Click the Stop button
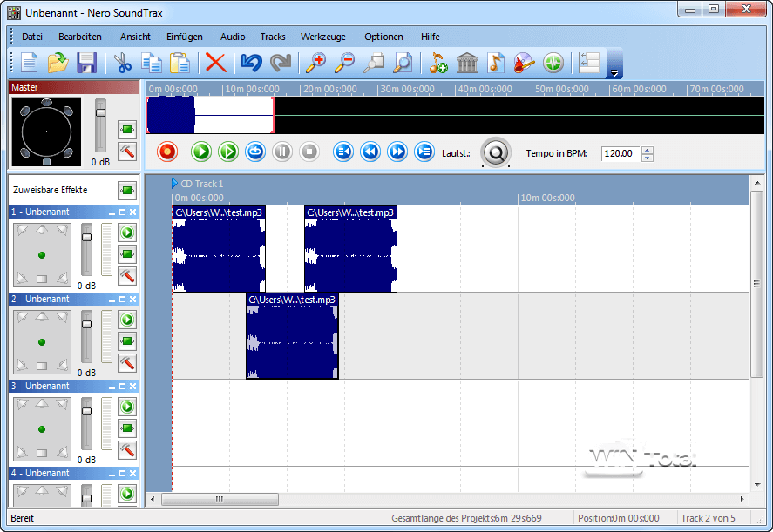Image resolution: width=773 pixels, height=532 pixels. click(309, 152)
